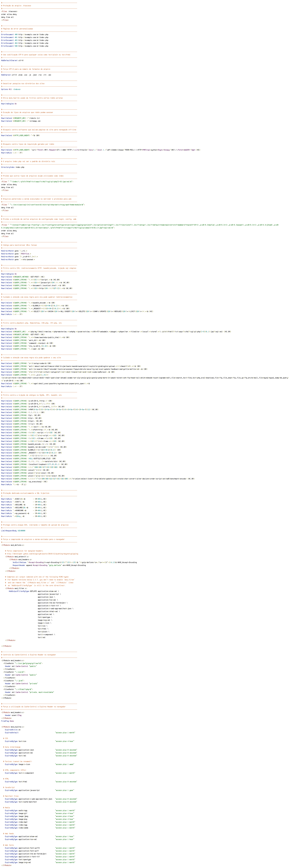Click the 'ExpiresByType application/json' line
The image size is (290, 868).
coord(41,750)
